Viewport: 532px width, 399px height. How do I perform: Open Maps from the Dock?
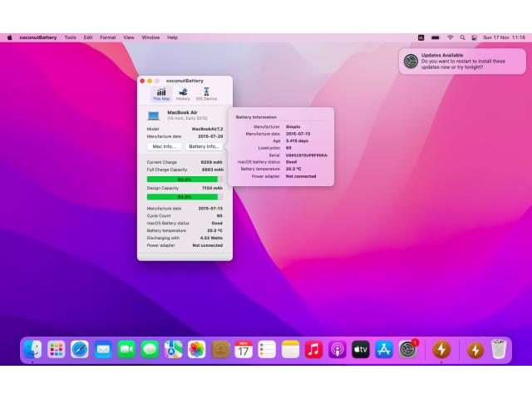click(173, 349)
